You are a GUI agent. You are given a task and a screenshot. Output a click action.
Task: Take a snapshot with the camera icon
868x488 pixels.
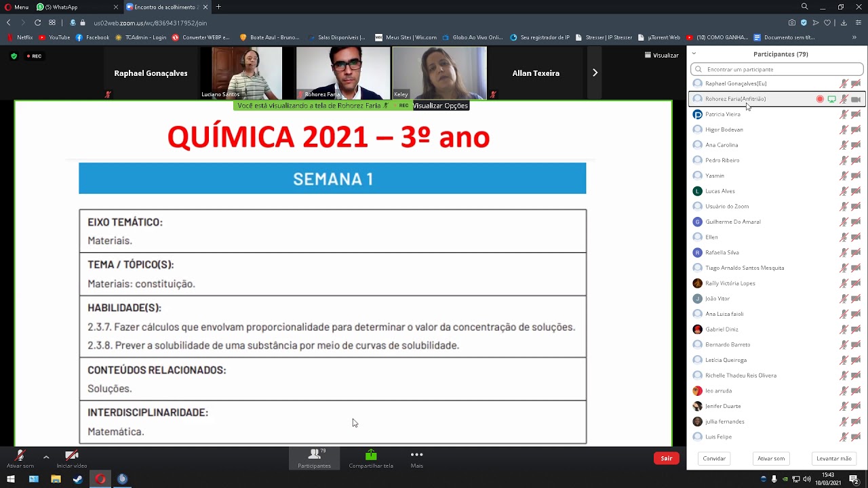pyautogui.click(x=791, y=22)
